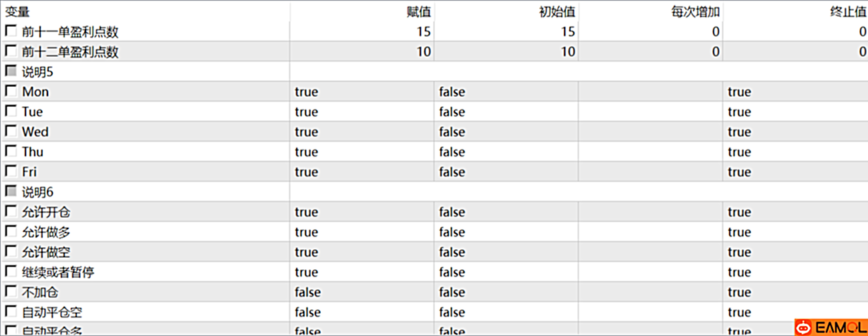Tick the checkbox for 前十一单盈利点数
Screen dimensions: 868x336
(11, 31)
